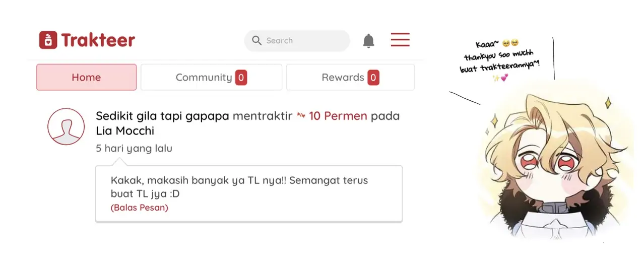
Task: Click the Community tab's red 0 badge
Action: 241,78
